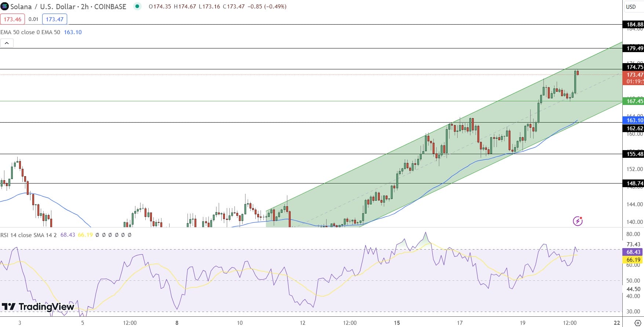Click the blue 163.10 EMA price label
Image resolution: width=644 pixels, height=327 pixels.
point(633,120)
